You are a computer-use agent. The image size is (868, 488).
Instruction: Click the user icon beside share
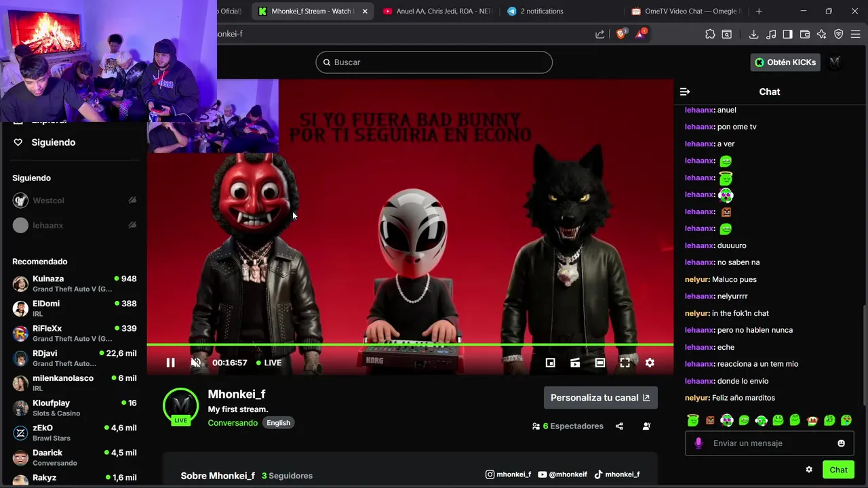(x=646, y=426)
